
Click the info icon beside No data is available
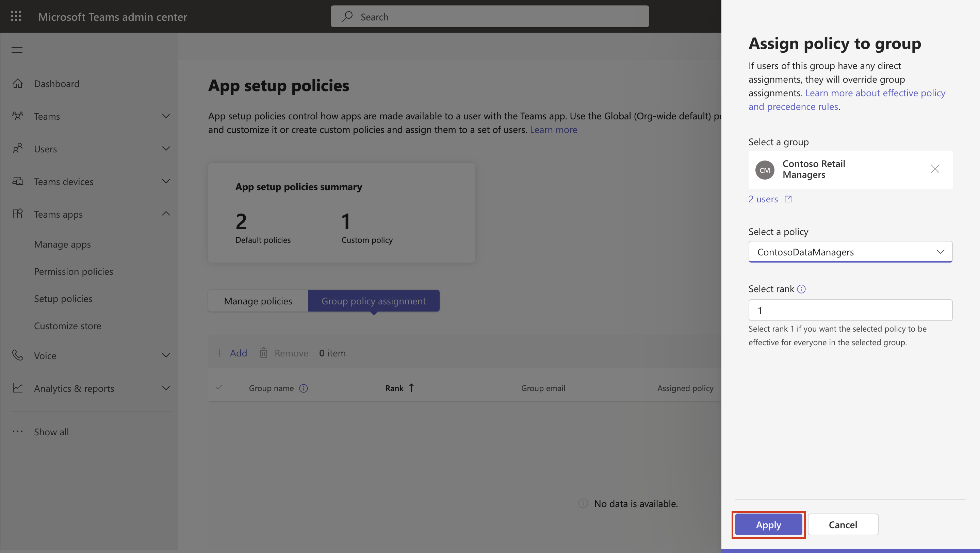(x=583, y=504)
